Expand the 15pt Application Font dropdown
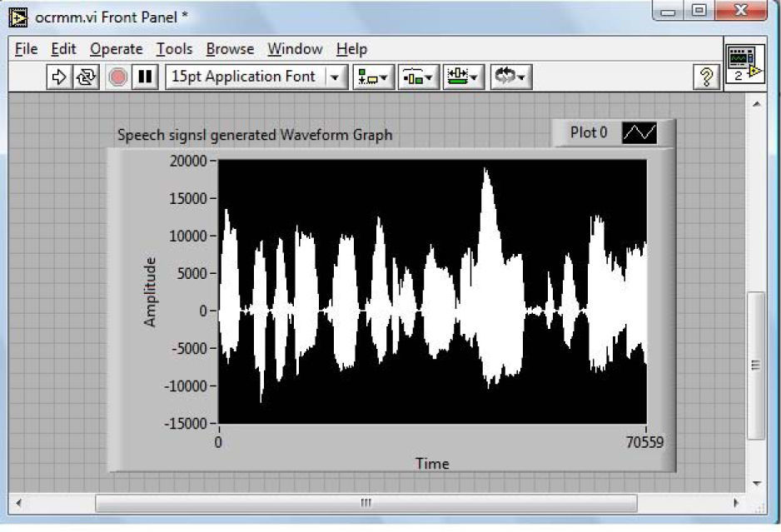781x532 pixels. (336, 77)
